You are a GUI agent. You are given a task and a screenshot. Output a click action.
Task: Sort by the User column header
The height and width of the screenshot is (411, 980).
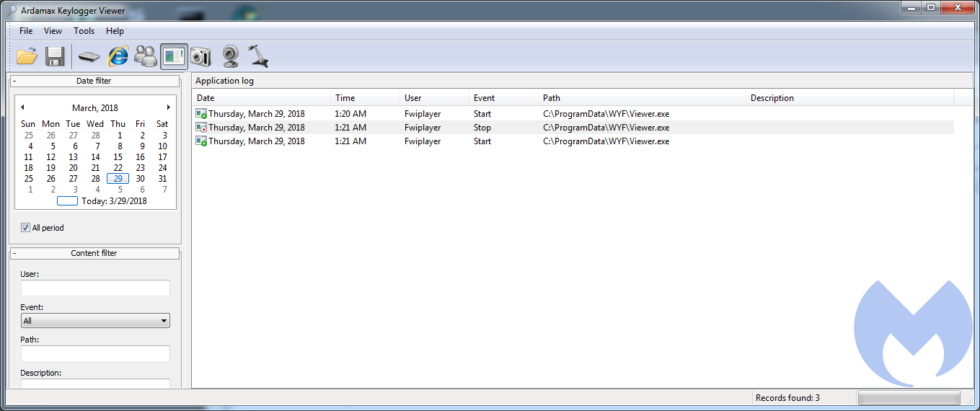434,98
